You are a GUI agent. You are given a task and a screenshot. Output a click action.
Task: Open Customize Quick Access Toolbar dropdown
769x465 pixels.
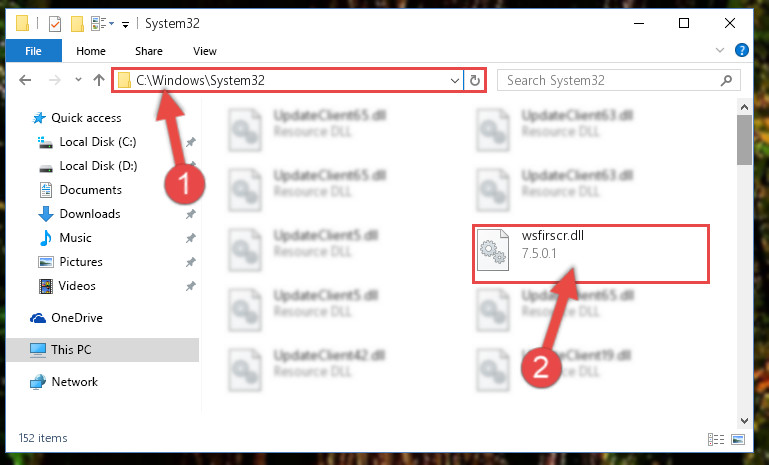coord(126,25)
